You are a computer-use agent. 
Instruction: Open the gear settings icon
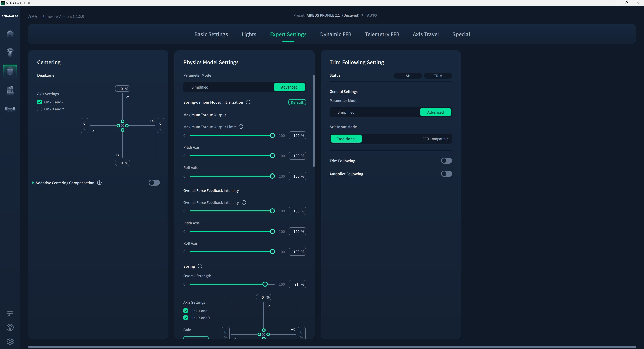10,341
